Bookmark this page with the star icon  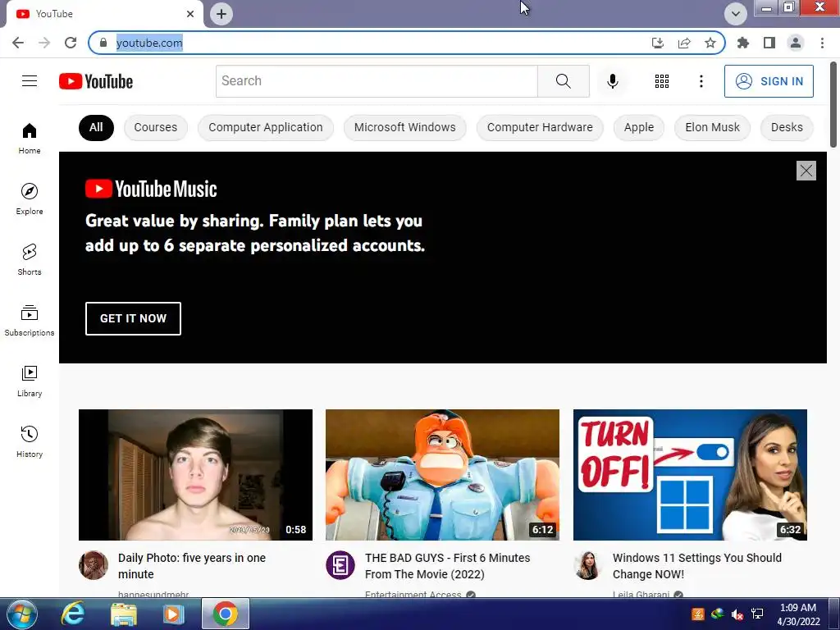pyautogui.click(x=710, y=43)
